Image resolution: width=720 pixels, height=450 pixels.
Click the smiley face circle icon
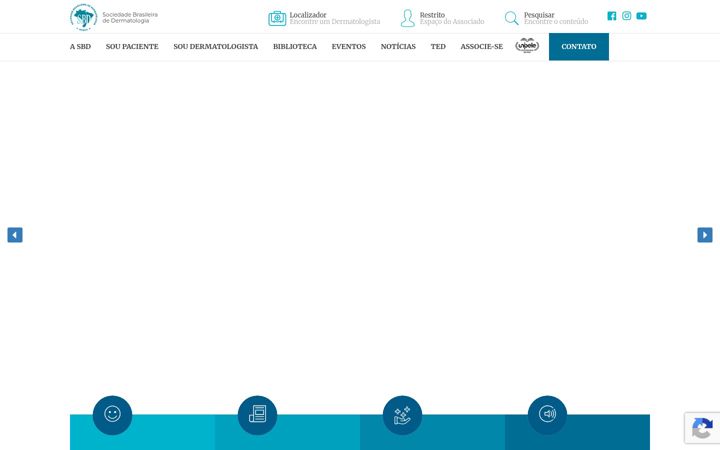tap(112, 415)
